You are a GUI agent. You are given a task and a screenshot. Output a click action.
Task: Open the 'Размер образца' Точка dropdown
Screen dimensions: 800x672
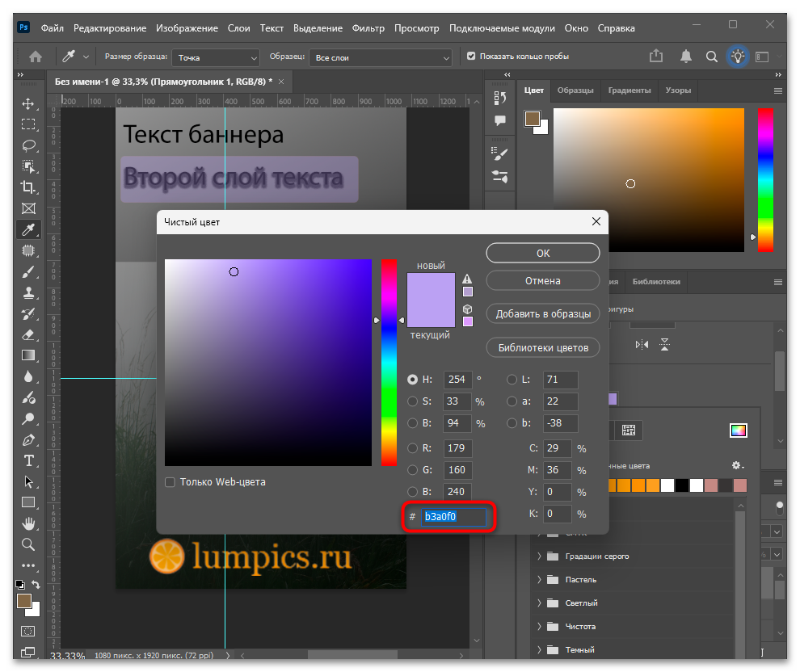[216, 57]
